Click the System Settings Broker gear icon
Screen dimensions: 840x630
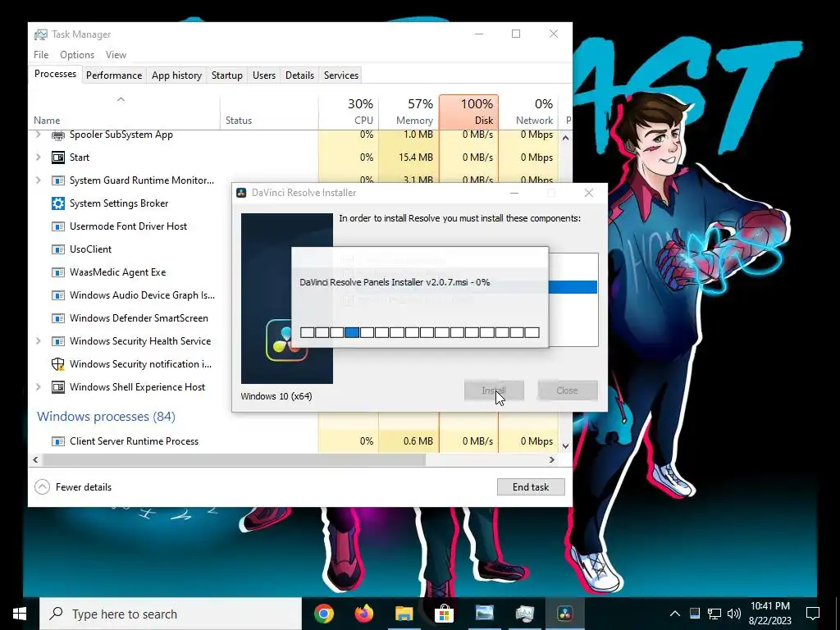click(58, 203)
